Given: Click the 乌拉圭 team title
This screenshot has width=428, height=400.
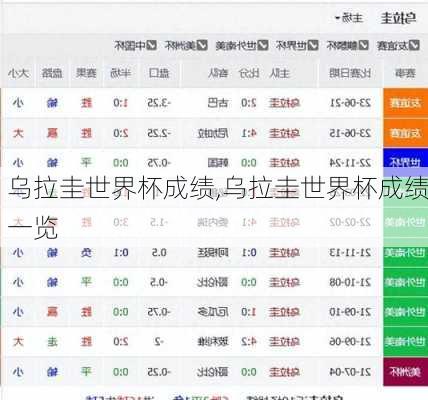Looking at the screenshot, I should click(x=398, y=18).
